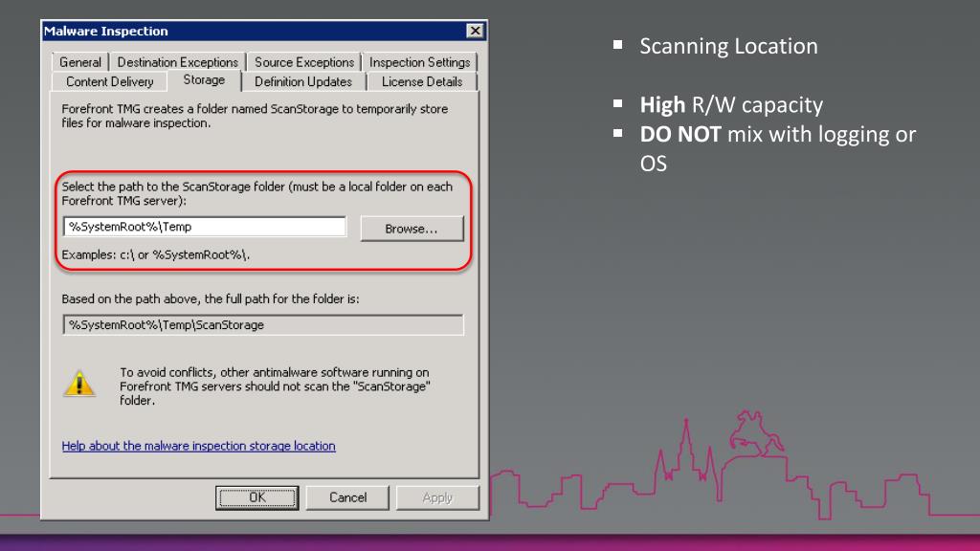Select the Inspection Settings tab
The height and width of the screenshot is (551, 980).
click(419, 62)
